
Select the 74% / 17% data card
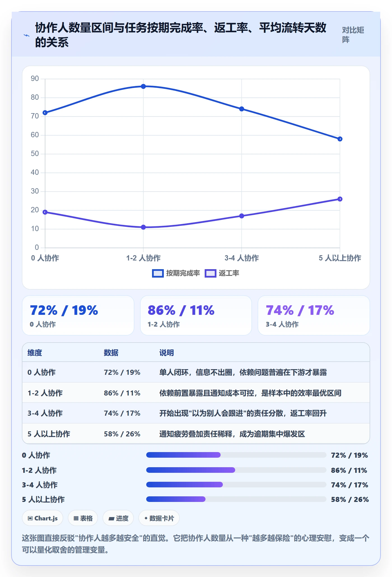pyautogui.click(x=314, y=315)
